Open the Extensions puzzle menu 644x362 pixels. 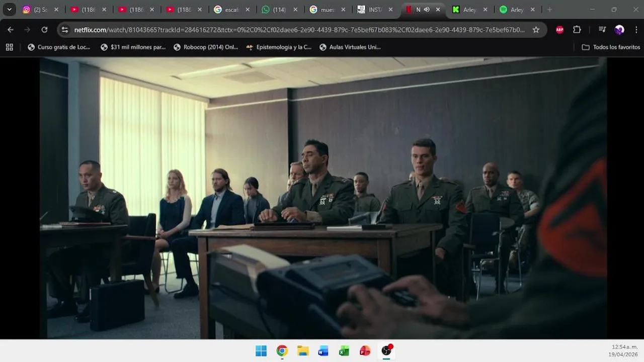(x=577, y=30)
